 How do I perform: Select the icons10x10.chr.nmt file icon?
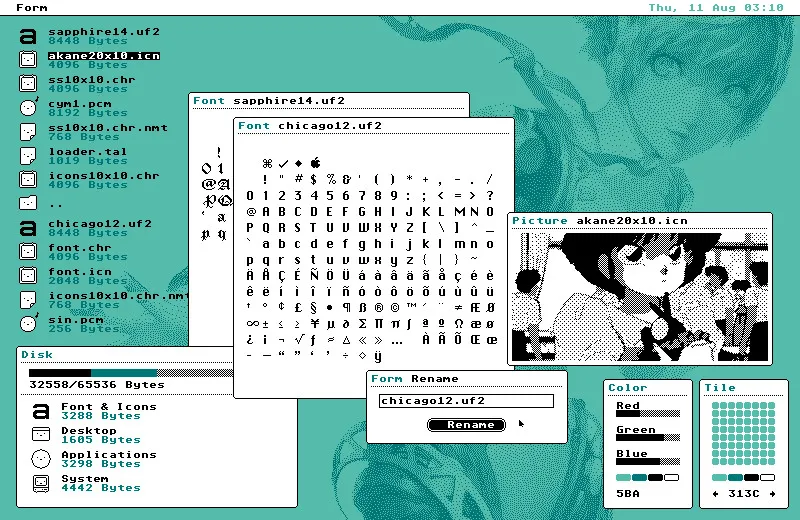(28, 300)
